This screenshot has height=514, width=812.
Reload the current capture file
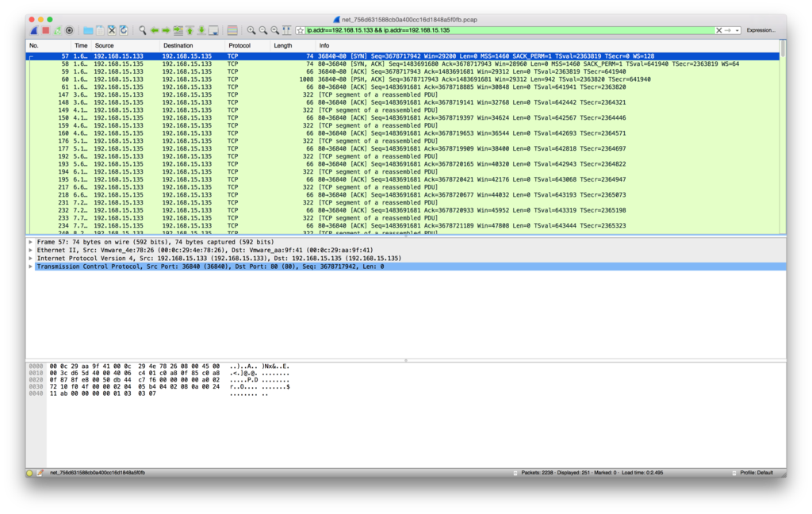tap(123, 30)
